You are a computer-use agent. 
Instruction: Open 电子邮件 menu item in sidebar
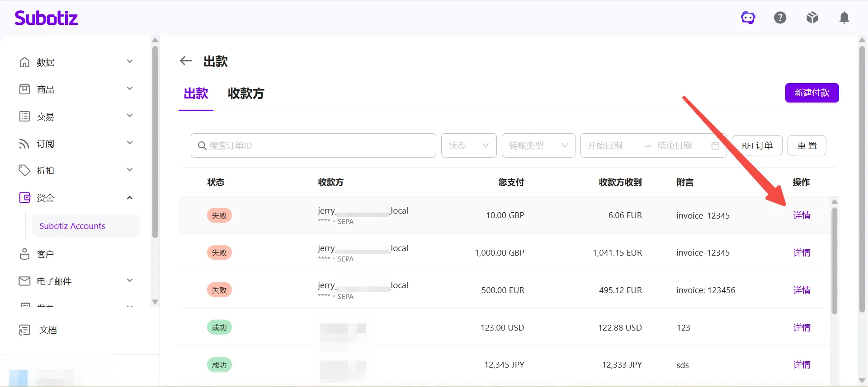pyautogui.click(x=54, y=281)
